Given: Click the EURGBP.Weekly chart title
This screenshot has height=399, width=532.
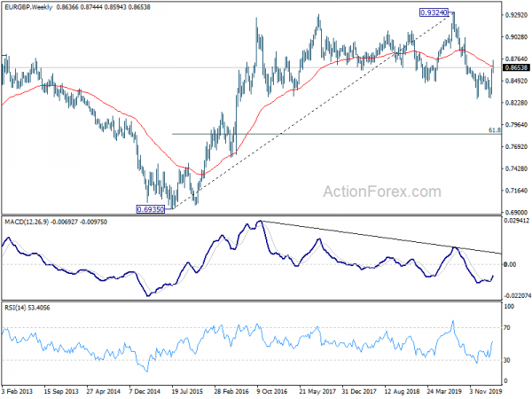Looking at the screenshot, I should 28,7.
